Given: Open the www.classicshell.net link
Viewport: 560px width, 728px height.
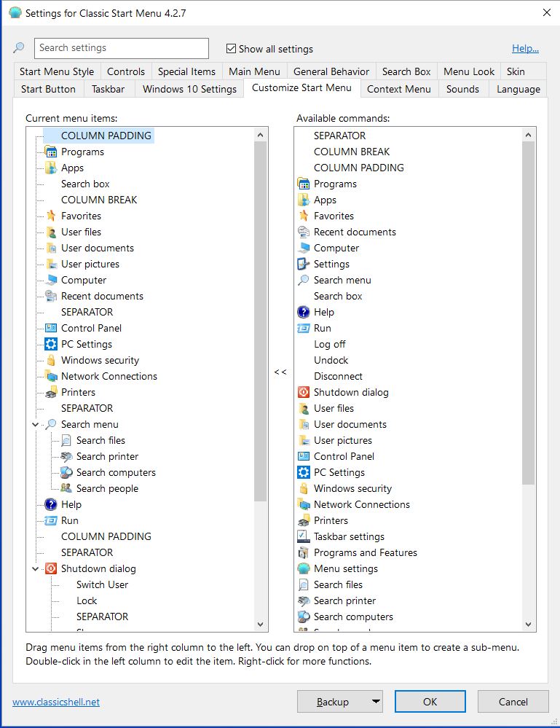Looking at the screenshot, I should (56, 702).
